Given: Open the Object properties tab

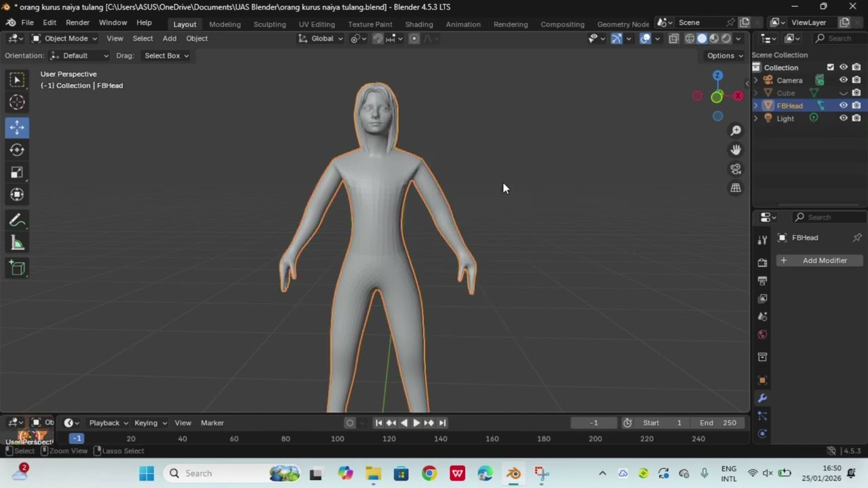Looking at the screenshot, I should [762, 380].
